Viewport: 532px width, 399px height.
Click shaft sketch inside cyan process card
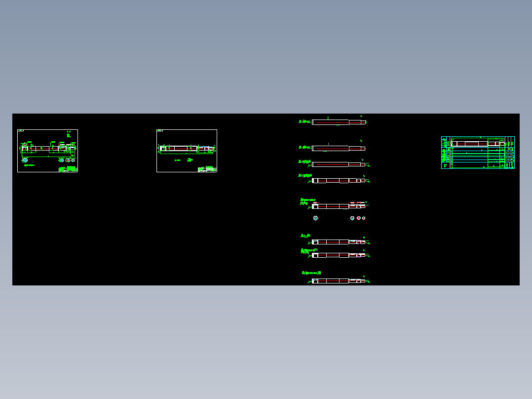[x=478, y=144]
